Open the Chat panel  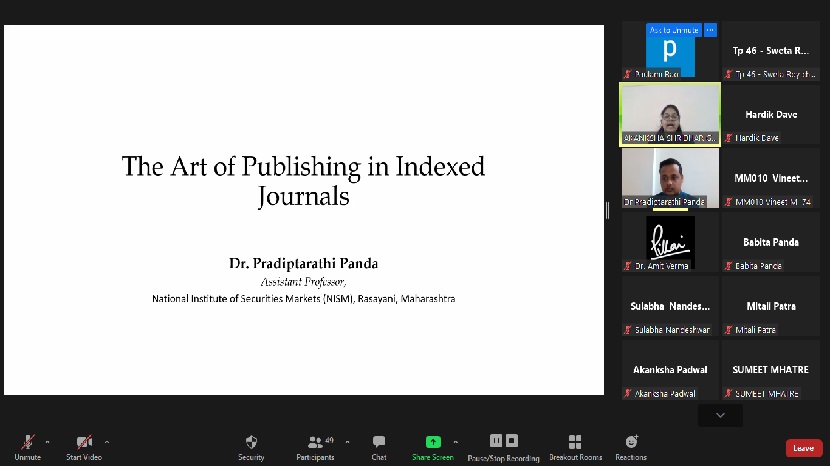pos(379,442)
